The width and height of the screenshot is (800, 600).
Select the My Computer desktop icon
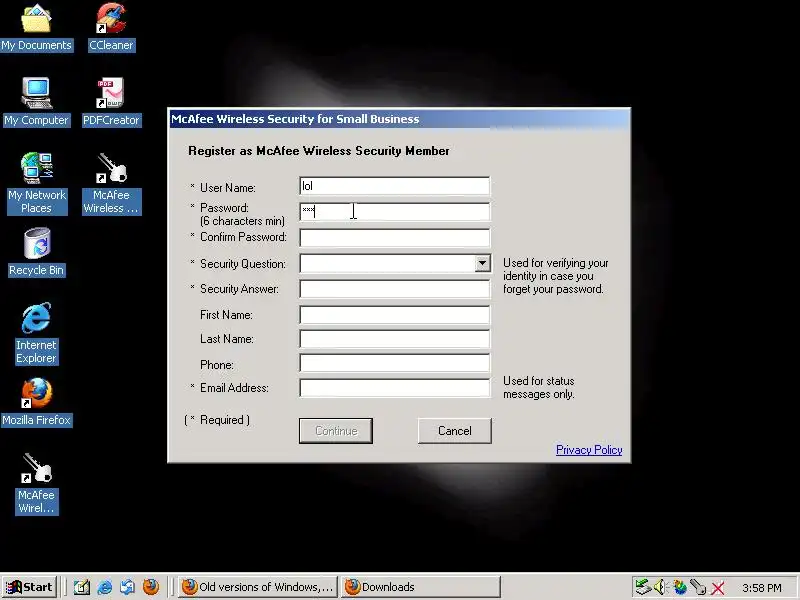click(x=36, y=102)
